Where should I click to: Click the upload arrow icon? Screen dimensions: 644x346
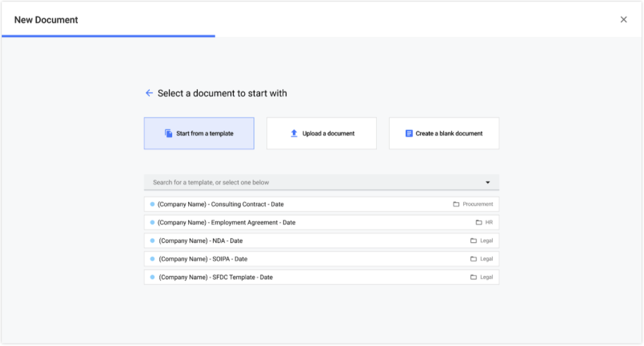(x=294, y=133)
